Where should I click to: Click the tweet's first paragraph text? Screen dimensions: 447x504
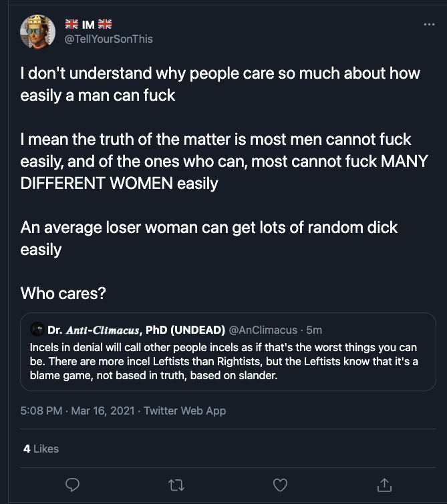220,84
